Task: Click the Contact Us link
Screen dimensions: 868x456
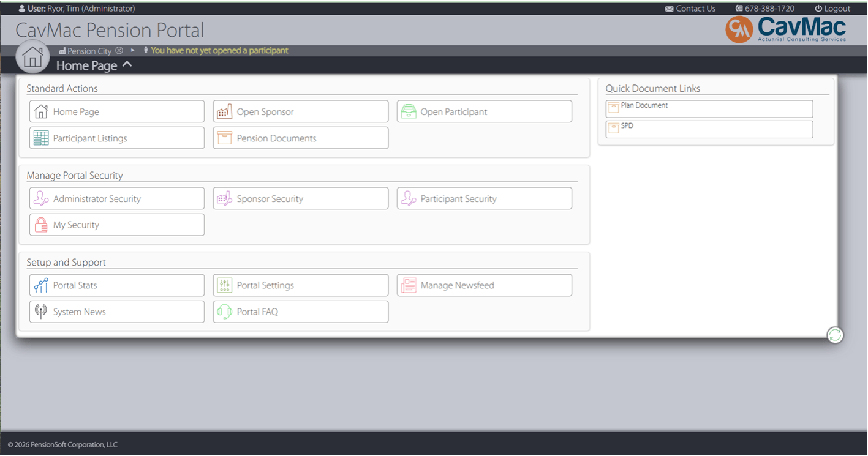Action: pyautogui.click(x=695, y=9)
